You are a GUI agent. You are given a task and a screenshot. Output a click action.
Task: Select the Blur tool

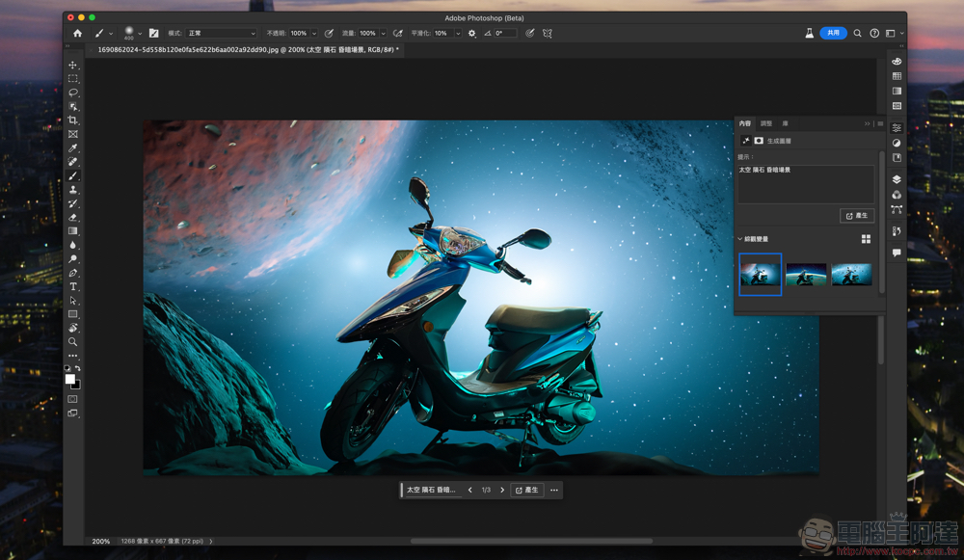[x=73, y=245]
